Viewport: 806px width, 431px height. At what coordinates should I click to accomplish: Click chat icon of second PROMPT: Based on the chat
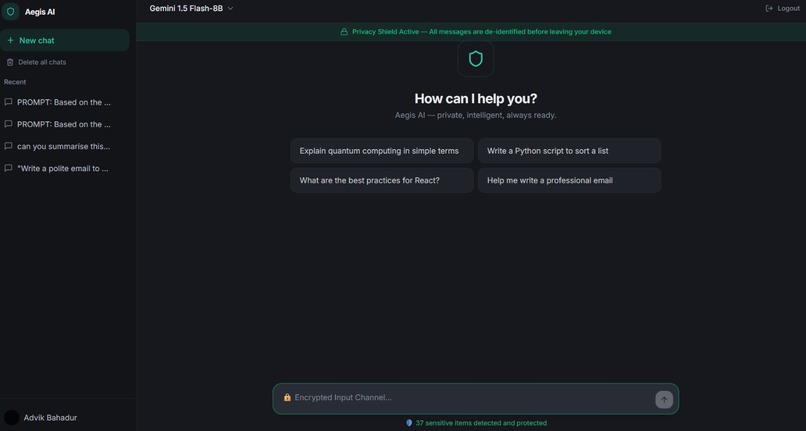[x=8, y=124]
